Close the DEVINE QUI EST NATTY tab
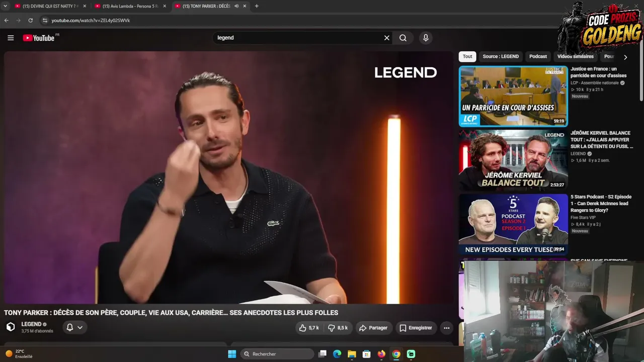Viewport: 644px width, 362px height. pos(85,6)
